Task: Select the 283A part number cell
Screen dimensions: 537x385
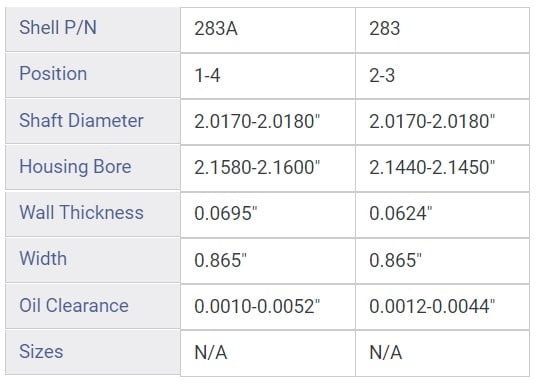Action: pos(268,30)
